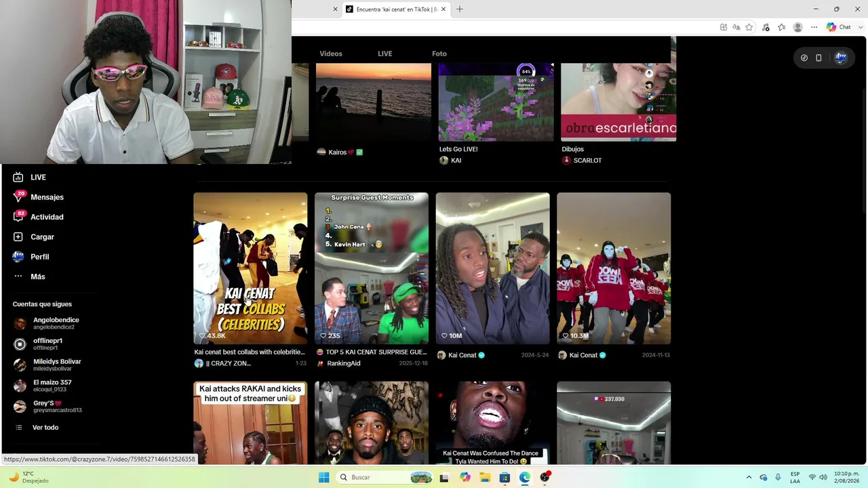Open the Edge favorites list icon
This screenshot has height=488, width=868.
click(782, 27)
